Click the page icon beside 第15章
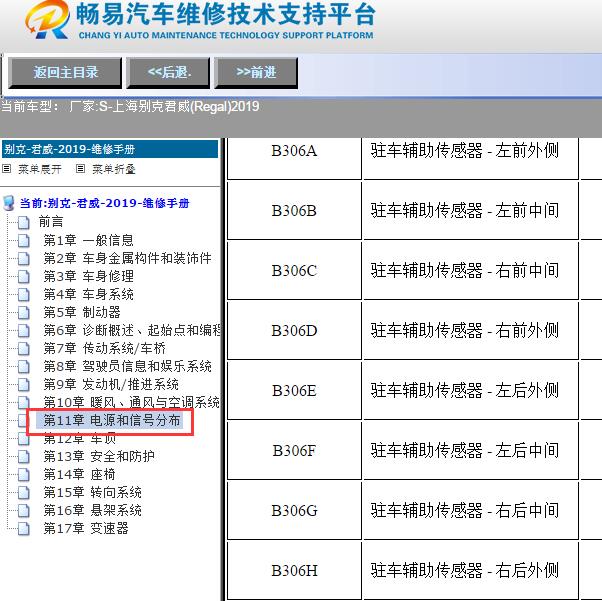Image resolution: width=602 pixels, height=601 pixels. pyautogui.click(x=24, y=493)
